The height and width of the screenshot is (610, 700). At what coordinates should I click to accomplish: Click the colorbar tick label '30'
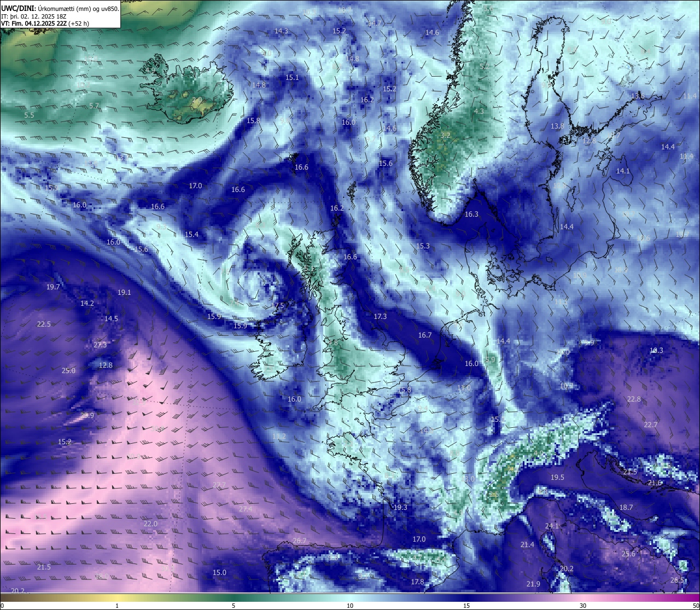tap(583, 606)
